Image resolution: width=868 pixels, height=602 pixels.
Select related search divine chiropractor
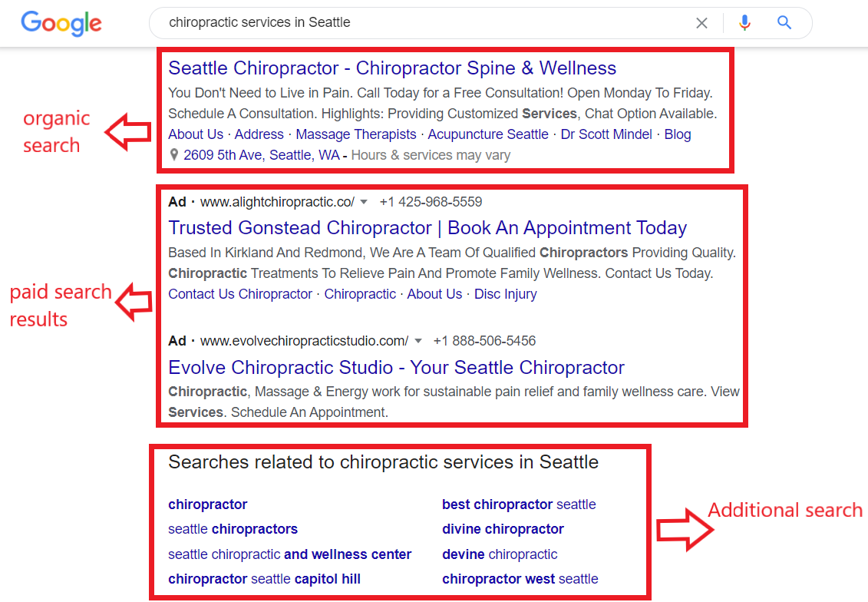tap(503, 530)
